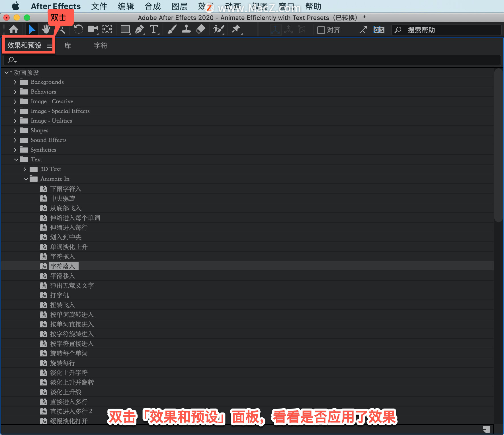The image size is (504, 435).
Task: Click the workspace sync settings icon
Action: coord(379,30)
